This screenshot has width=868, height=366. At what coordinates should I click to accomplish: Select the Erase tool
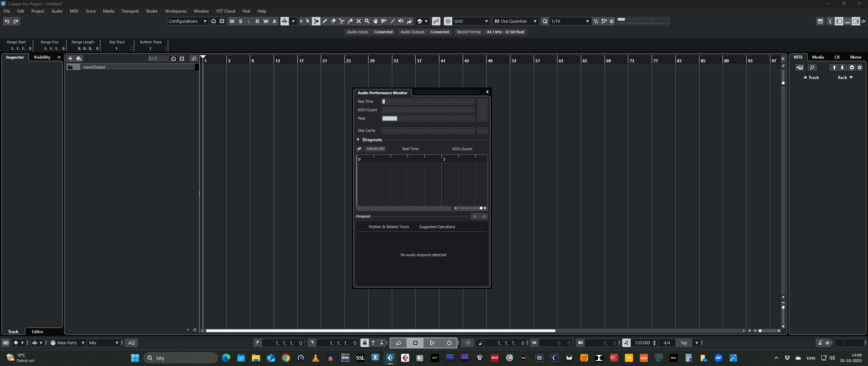pyautogui.click(x=333, y=21)
